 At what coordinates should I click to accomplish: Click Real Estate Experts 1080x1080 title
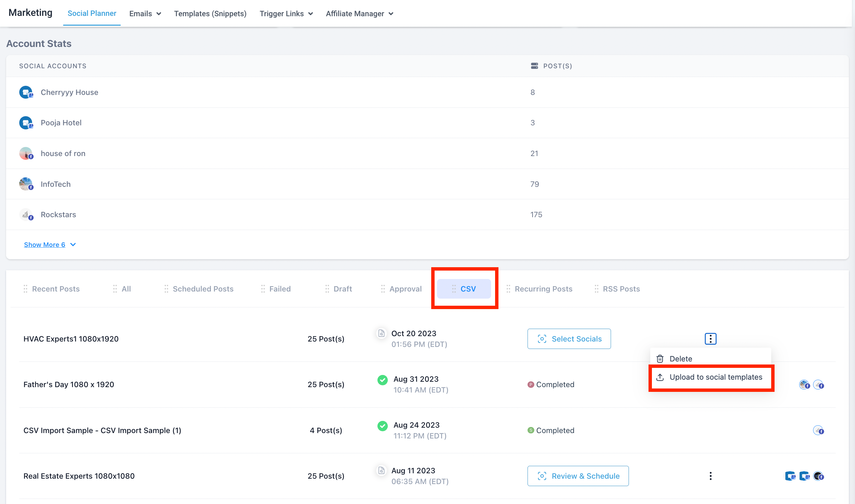coord(79,476)
